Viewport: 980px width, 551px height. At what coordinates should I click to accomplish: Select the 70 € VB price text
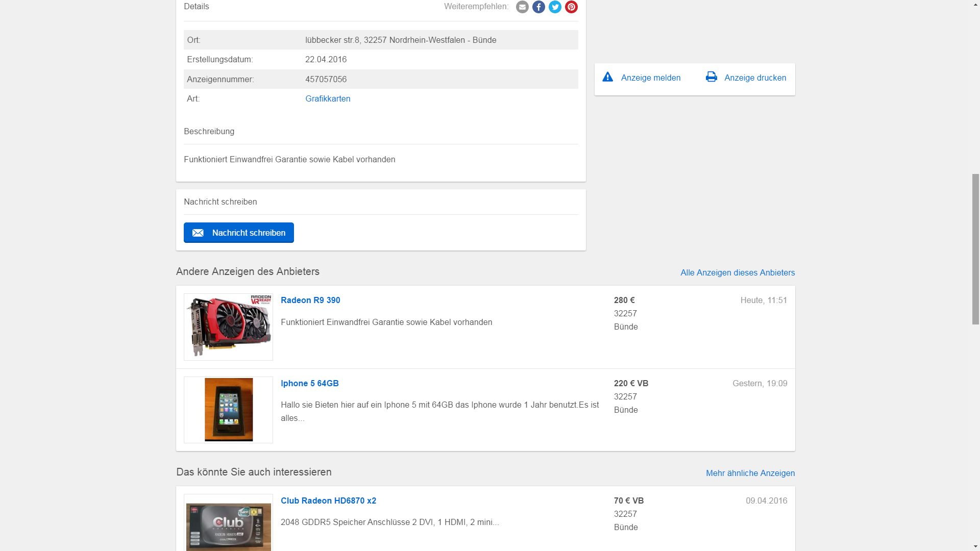(x=628, y=500)
